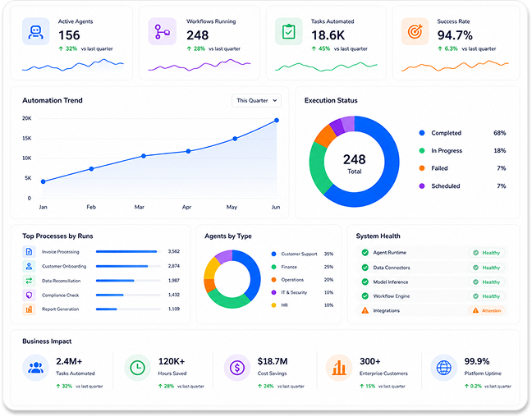The height and width of the screenshot is (417, 532).
Task: Click the Feb data point on trend chart
Action: 91,169
